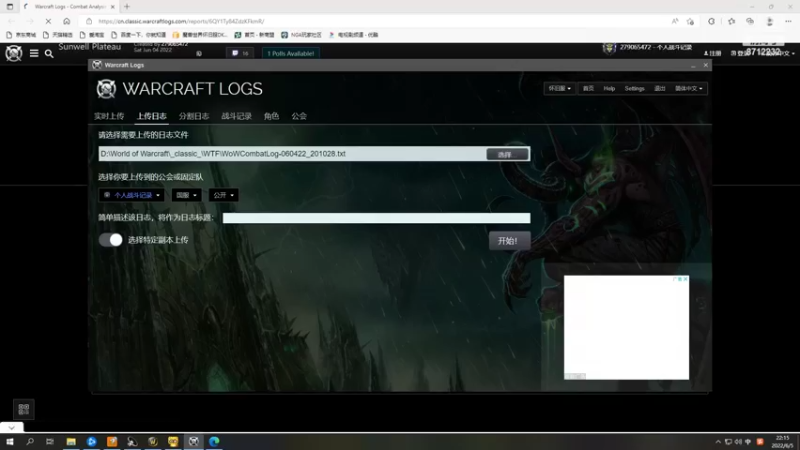Go to Warcraft Logs home via site logo
The image size is (800, 450).
pos(14,53)
